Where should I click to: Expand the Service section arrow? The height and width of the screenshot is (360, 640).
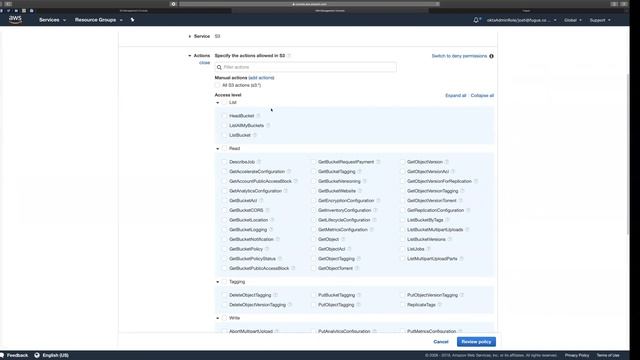(189, 36)
